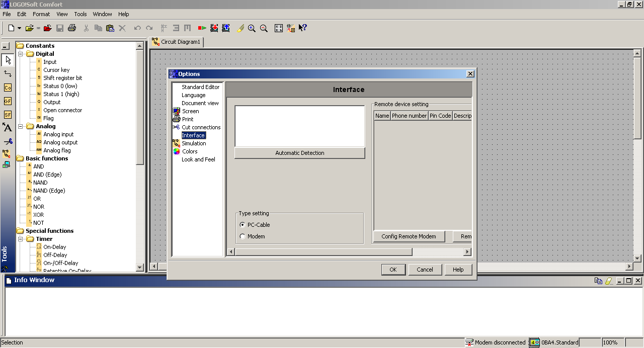The width and height of the screenshot is (644, 348).
Task: Click the Open file folder icon
Action: 30,28
